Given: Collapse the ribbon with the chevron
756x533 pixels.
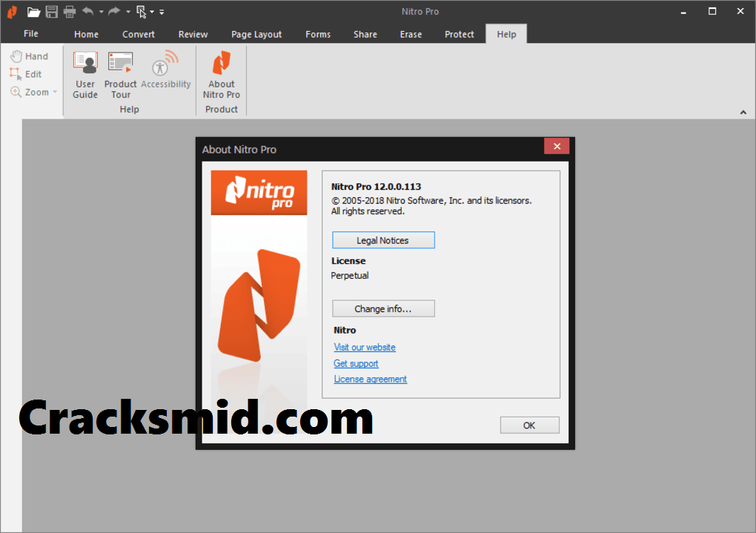Looking at the screenshot, I should [x=743, y=113].
